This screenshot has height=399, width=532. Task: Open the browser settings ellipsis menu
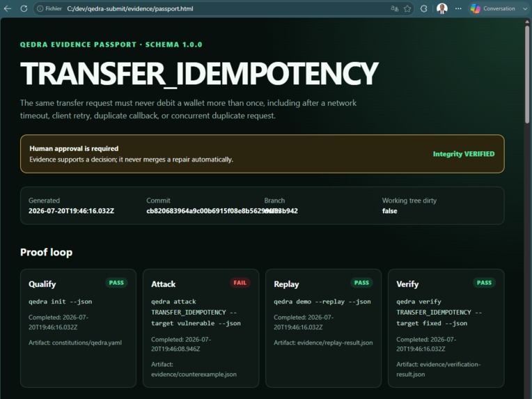click(x=458, y=8)
